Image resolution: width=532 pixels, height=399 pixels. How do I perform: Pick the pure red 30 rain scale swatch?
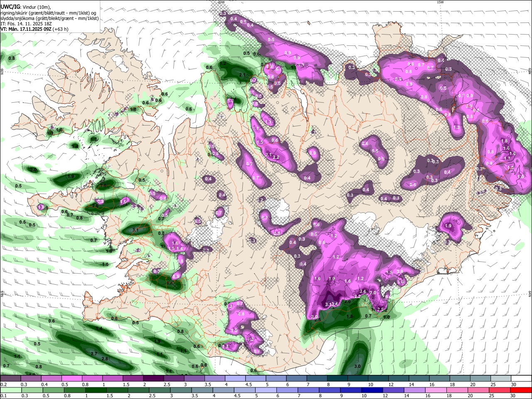[x=521, y=390]
